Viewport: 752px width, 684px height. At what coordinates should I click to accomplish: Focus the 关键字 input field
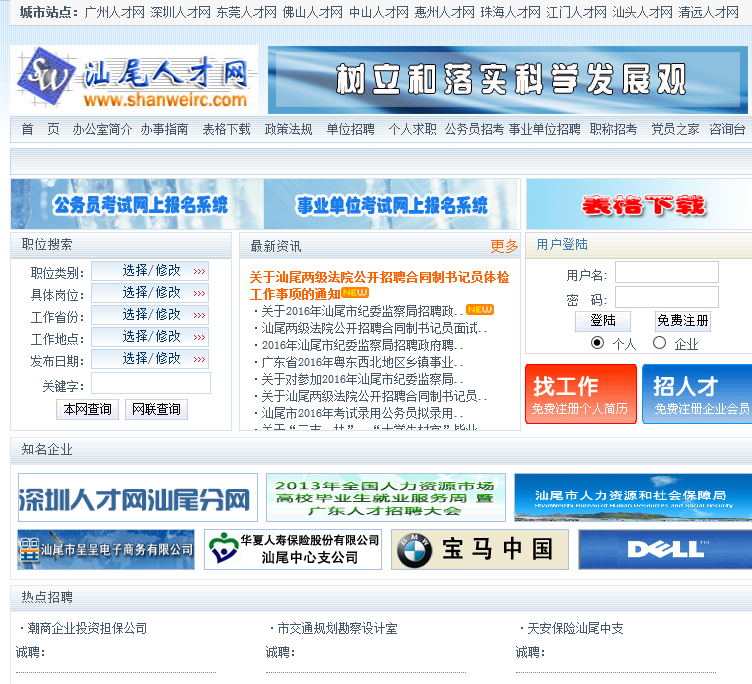(151, 383)
